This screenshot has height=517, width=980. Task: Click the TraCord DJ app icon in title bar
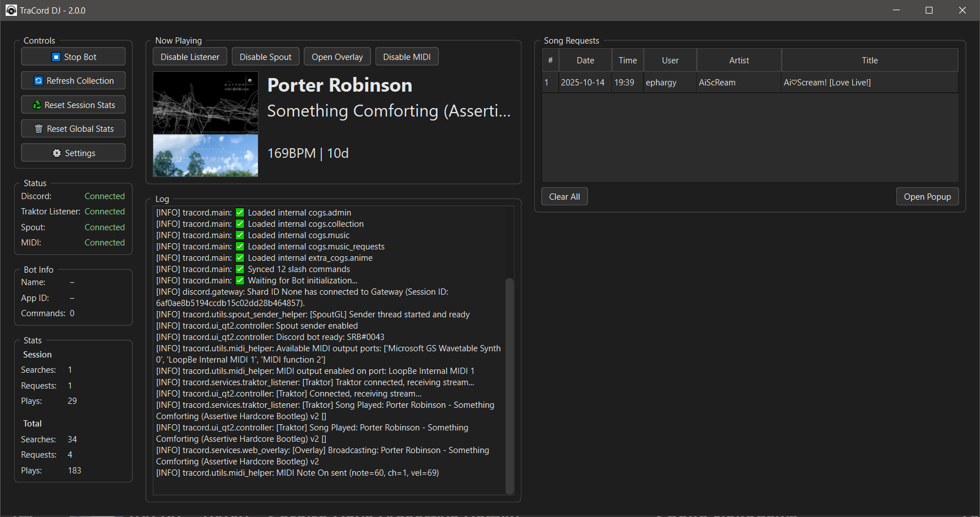coord(11,10)
